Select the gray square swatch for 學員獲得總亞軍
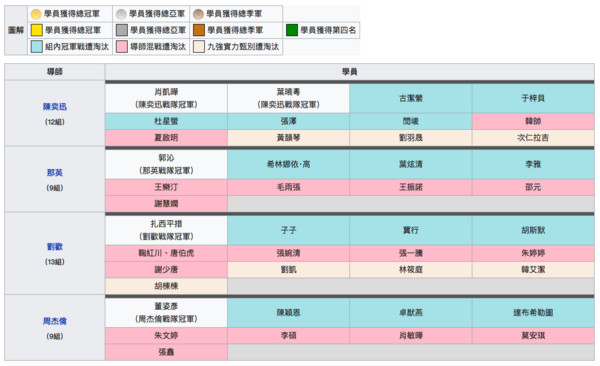Screen dimensions: 600x366 (122, 30)
